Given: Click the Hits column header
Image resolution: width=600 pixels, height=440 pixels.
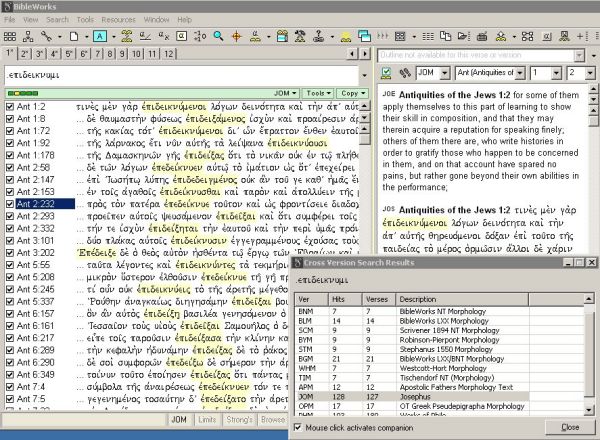Looking at the screenshot, I should pos(345,300).
